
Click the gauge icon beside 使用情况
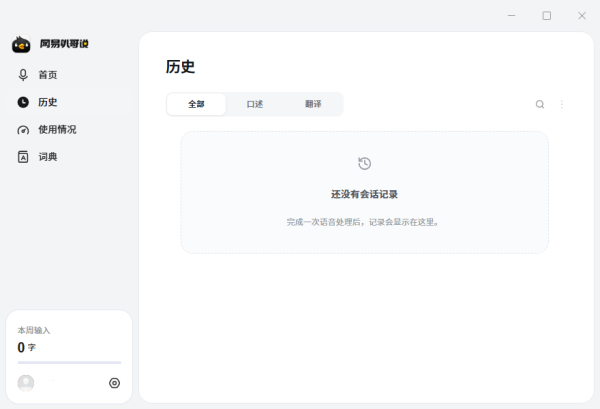[x=23, y=130]
